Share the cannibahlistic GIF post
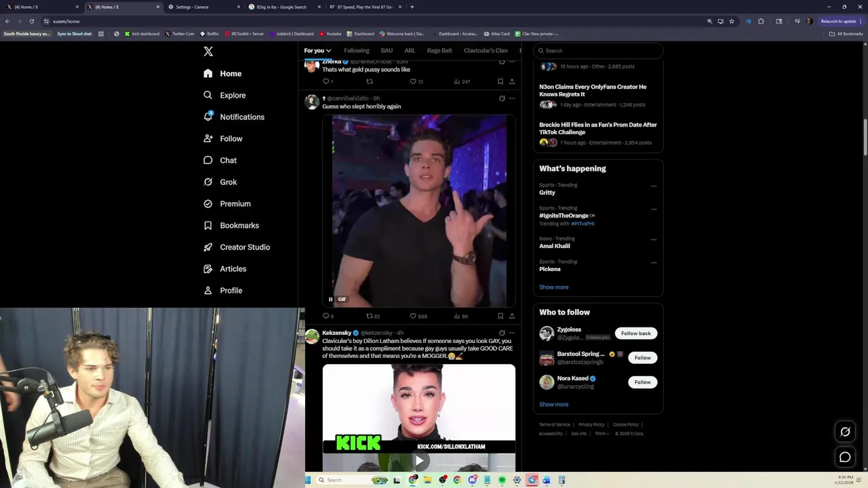 tap(512, 316)
